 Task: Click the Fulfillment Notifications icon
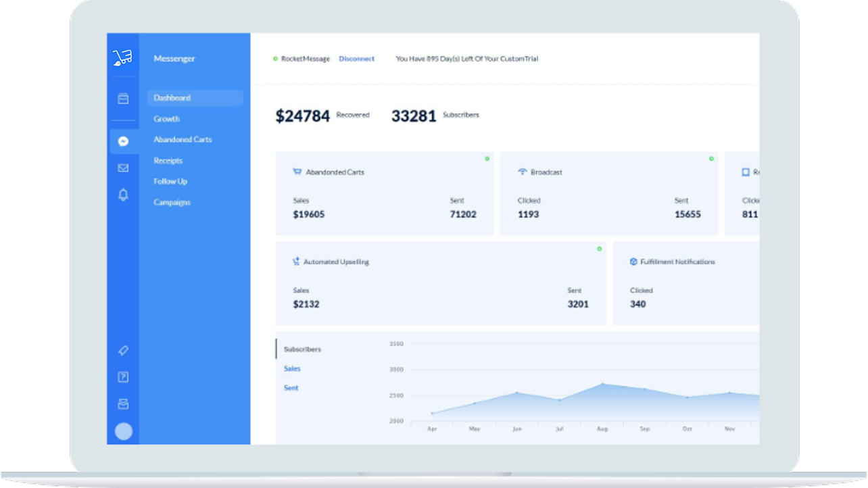pos(633,262)
